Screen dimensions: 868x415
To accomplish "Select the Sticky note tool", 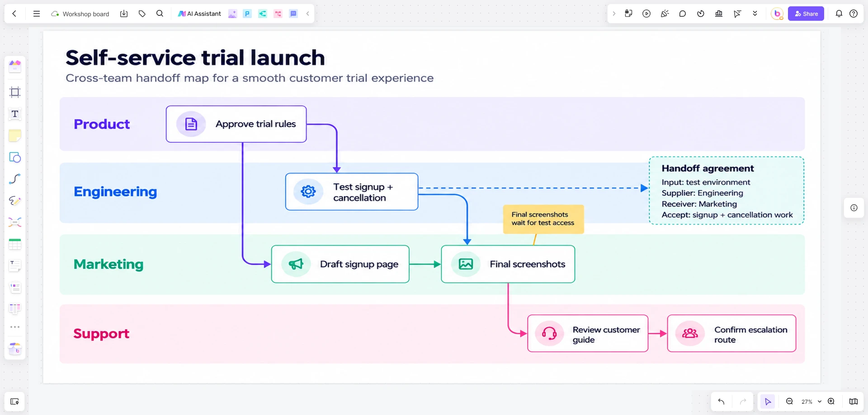I will pos(15,135).
